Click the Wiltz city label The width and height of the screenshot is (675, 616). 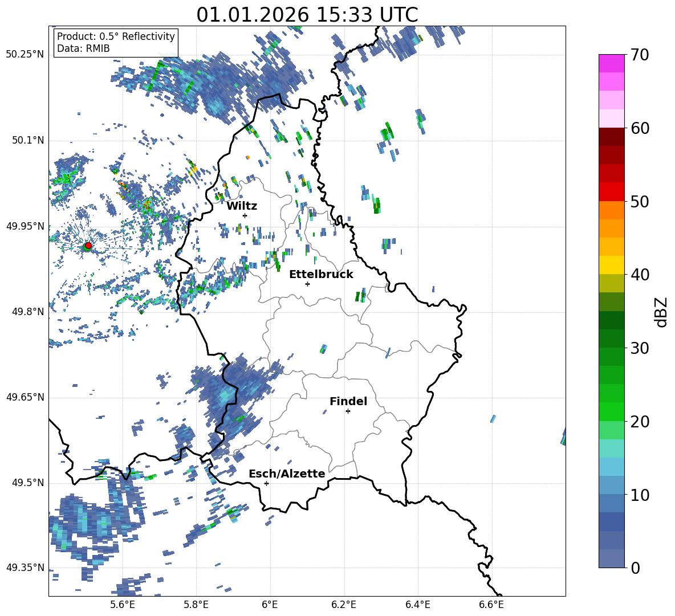[242, 206]
